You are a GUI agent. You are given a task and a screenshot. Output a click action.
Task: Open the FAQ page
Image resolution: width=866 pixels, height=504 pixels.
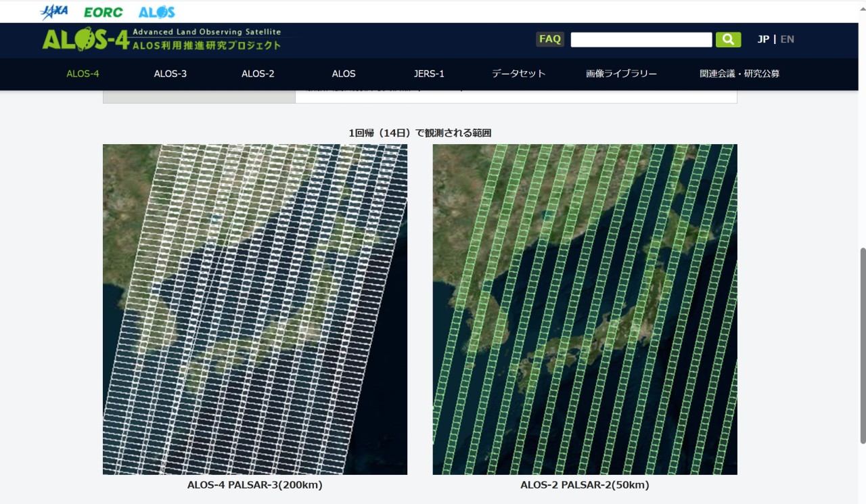pyautogui.click(x=549, y=39)
